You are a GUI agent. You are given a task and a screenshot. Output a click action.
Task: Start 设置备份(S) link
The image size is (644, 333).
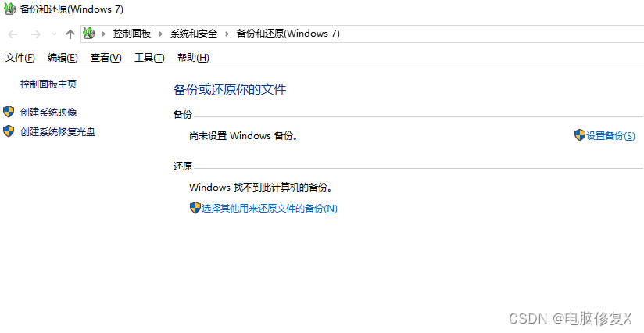click(610, 135)
